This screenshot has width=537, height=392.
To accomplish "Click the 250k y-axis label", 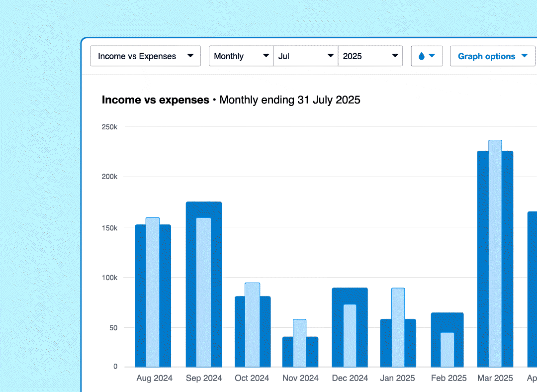I will [x=110, y=127].
